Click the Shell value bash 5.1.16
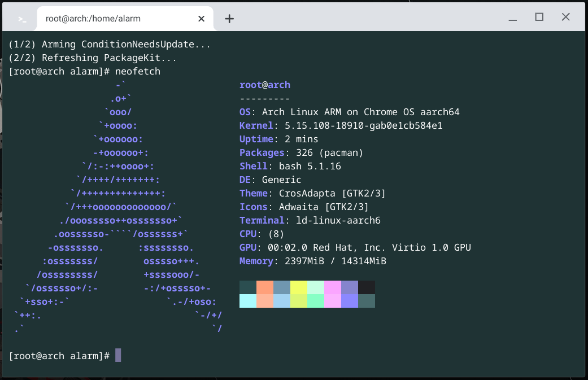 point(310,167)
